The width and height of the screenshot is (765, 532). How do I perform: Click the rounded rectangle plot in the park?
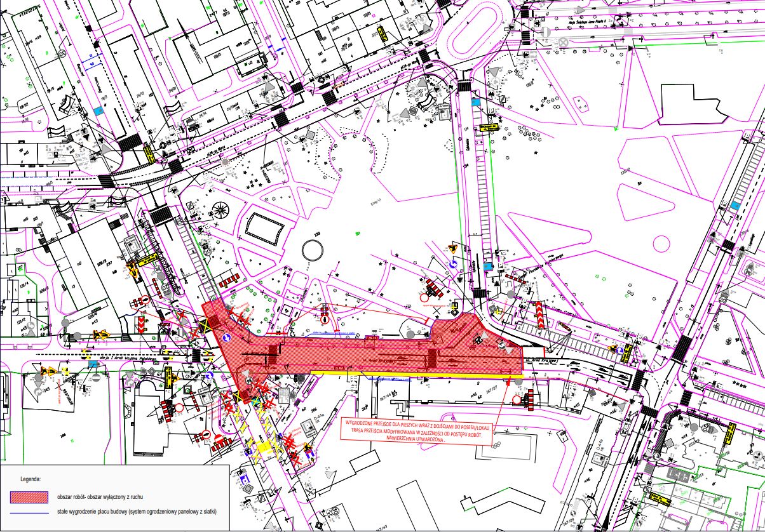[263, 228]
